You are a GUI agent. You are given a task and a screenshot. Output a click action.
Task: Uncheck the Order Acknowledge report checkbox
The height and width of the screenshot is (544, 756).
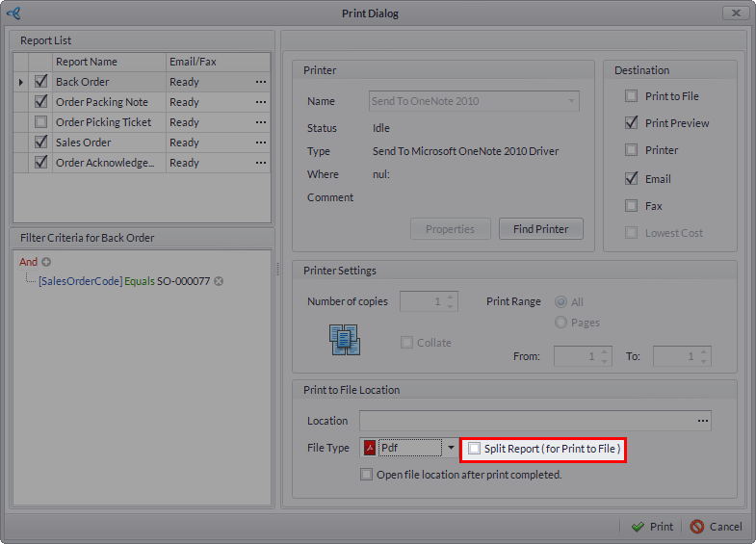click(x=41, y=162)
